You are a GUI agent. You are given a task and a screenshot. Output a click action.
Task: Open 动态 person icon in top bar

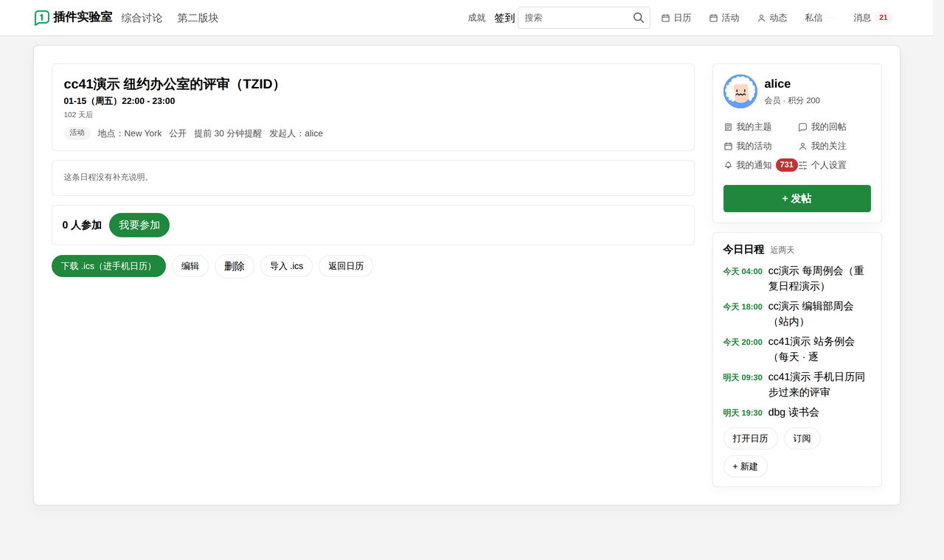(761, 18)
